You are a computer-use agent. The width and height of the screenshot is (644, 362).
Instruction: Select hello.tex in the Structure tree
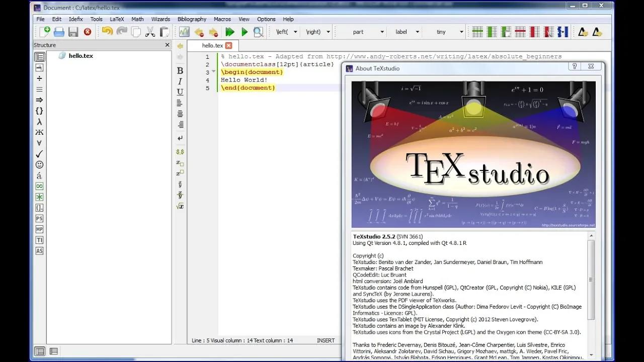[x=80, y=56]
